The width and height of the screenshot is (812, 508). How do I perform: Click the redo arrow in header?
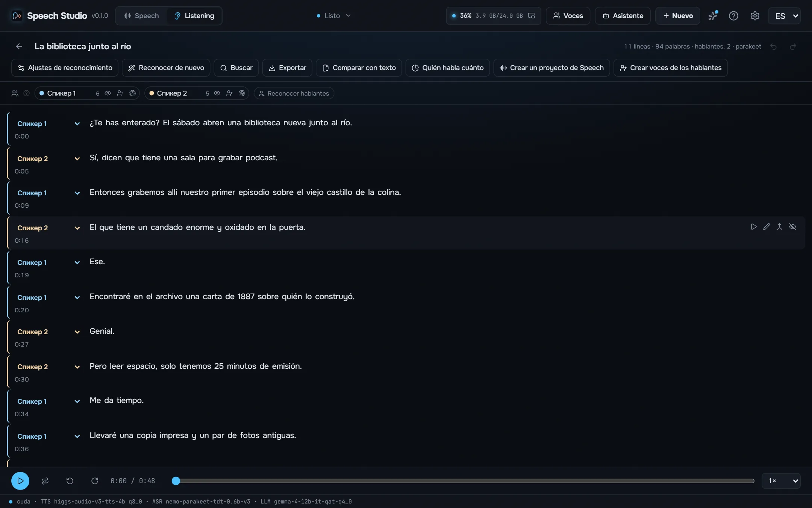[793, 47]
